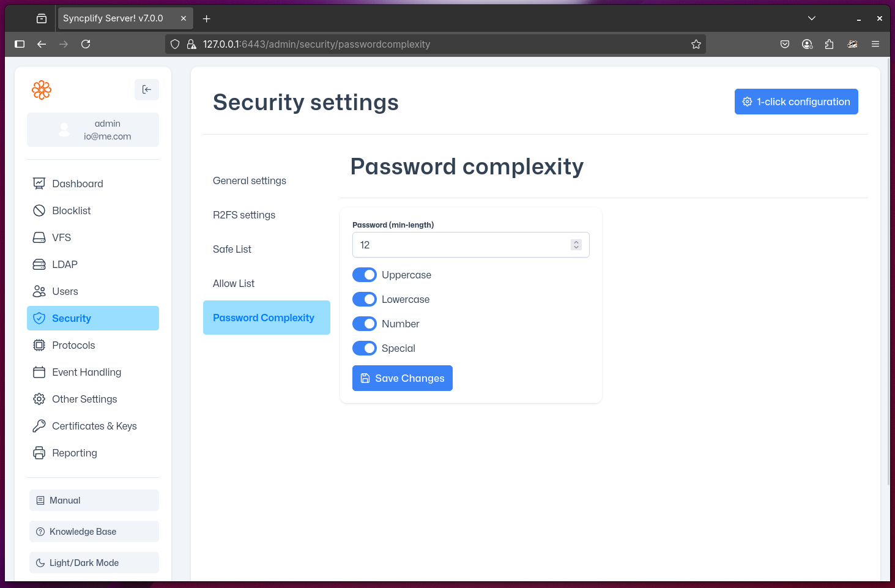Image resolution: width=895 pixels, height=588 pixels.
Task: Open the Reporting printer icon
Action: coord(39,452)
